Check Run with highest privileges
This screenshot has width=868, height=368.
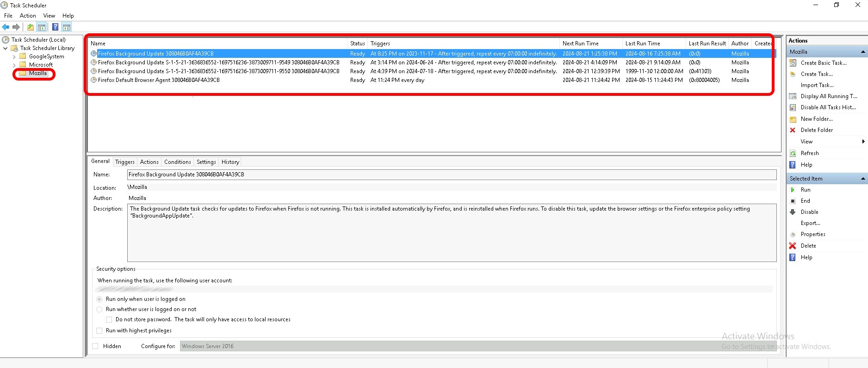(99, 331)
